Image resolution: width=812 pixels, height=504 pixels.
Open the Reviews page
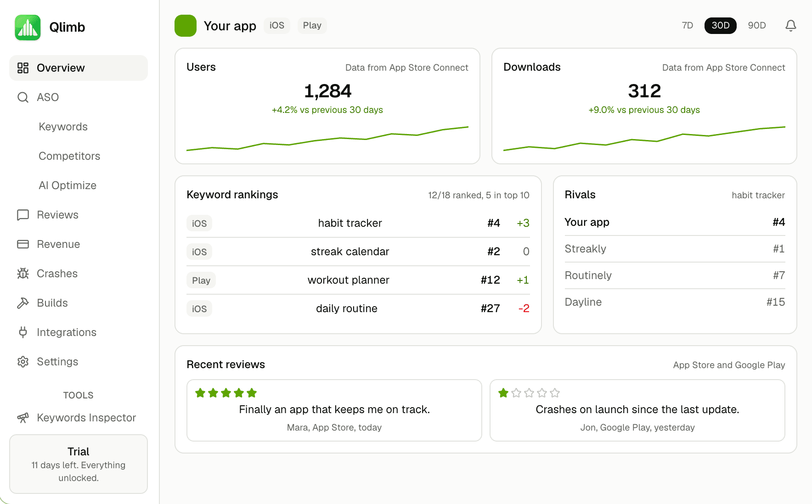(79, 215)
